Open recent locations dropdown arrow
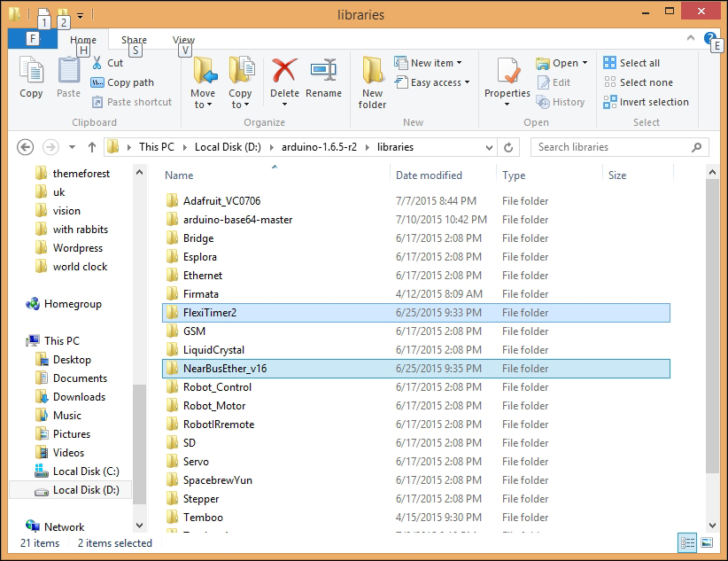 pos(72,147)
